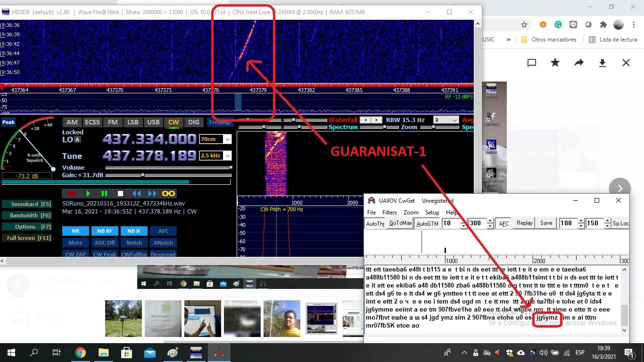Open browser extensions puzzle icon
The height and width of the screenshot is (362, 644).
click(x=603, y=25)
